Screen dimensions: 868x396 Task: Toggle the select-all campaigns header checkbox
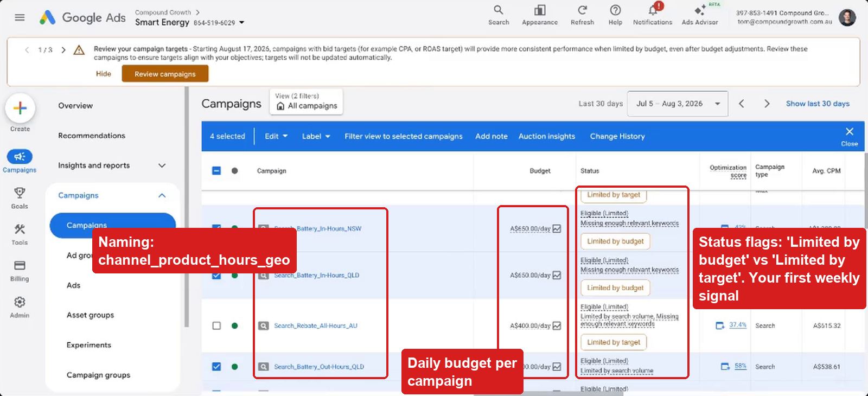216,170
